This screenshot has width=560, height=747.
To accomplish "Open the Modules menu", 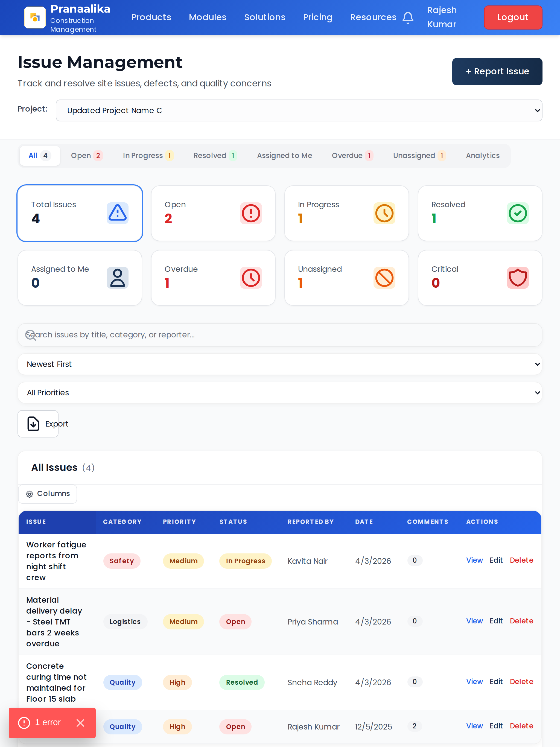I will point(208,17).
